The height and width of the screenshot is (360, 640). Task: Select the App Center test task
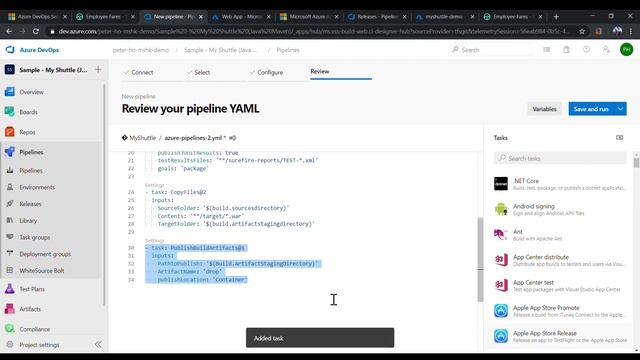coord(559,285)
